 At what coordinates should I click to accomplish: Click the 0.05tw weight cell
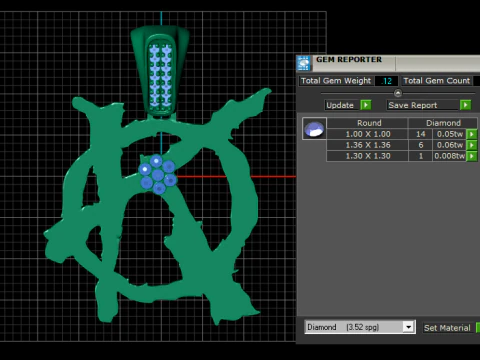point(450,134)
